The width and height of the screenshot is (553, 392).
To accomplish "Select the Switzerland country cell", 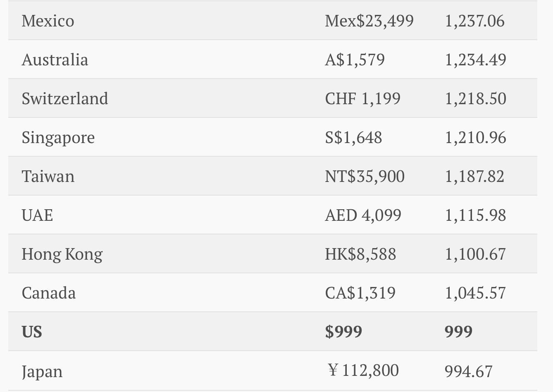I will 65,98.
